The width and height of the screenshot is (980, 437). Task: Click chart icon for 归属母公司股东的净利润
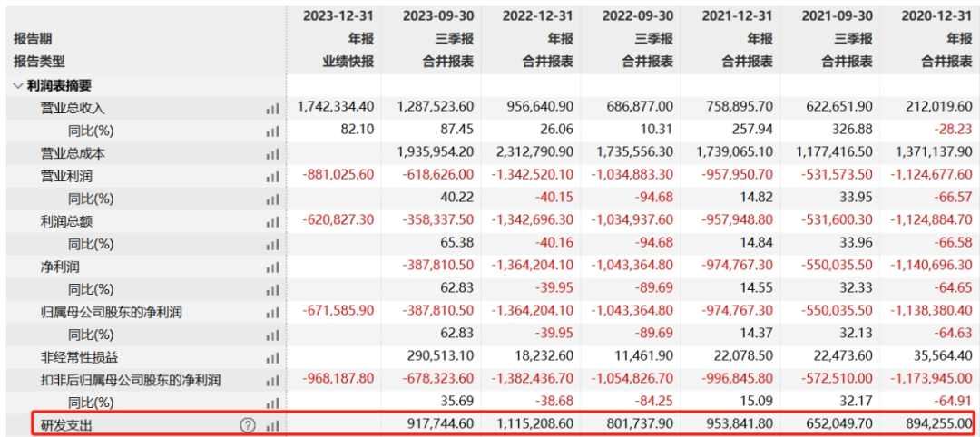pyautogui.click(x=272, y=312)
